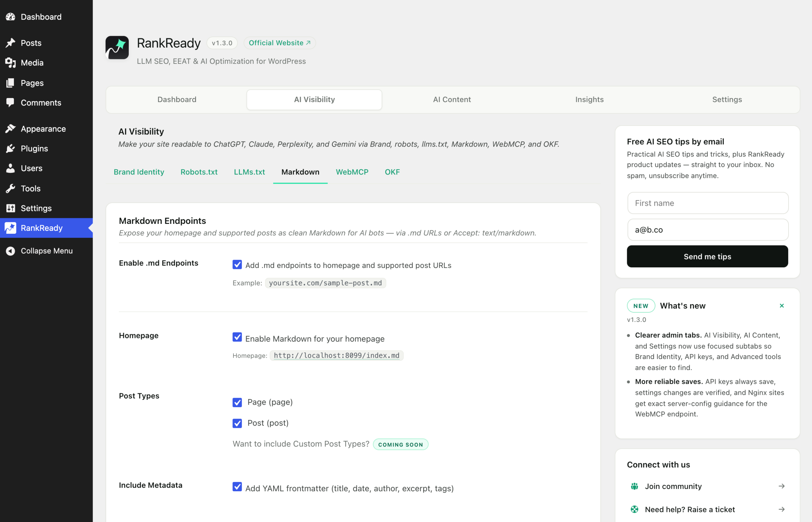Open the RankReady Settings tab
Screen dimensions: 812x522
tap(727, 100)
